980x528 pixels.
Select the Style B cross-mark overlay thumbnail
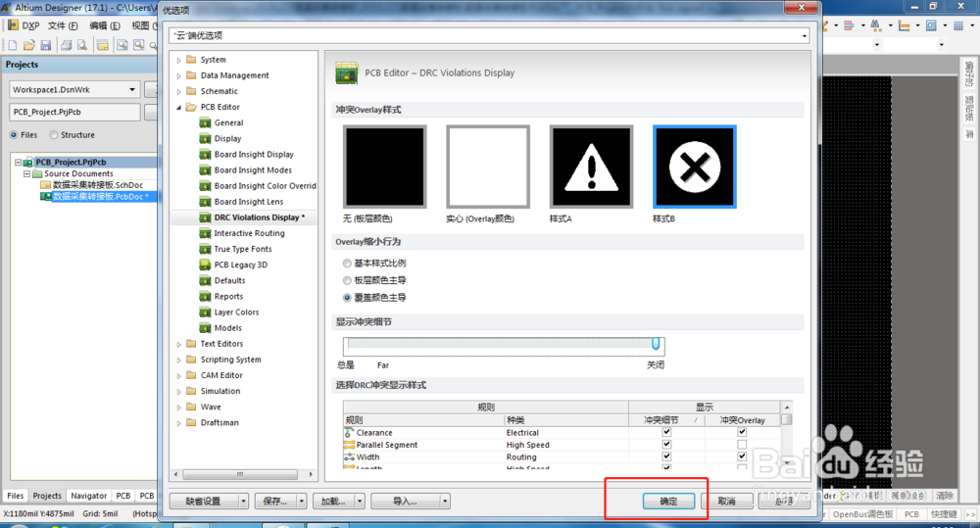pyautogui.click(x=695, y=167)
